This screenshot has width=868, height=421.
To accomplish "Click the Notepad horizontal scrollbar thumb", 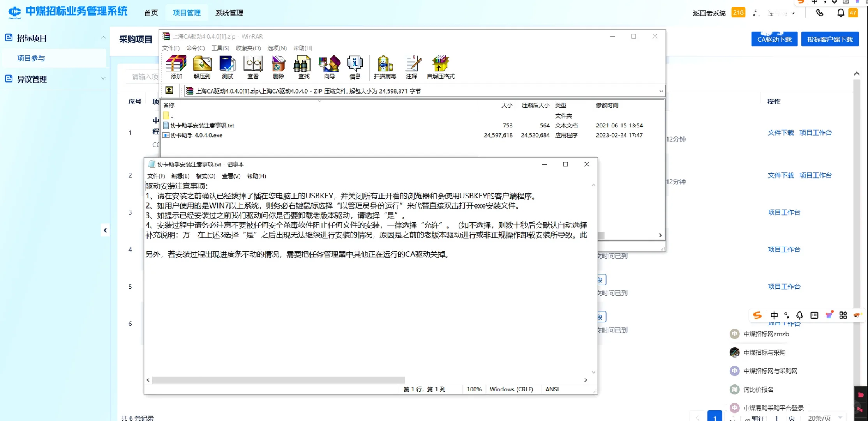I will pyautogui.click(x=278, y=380).
